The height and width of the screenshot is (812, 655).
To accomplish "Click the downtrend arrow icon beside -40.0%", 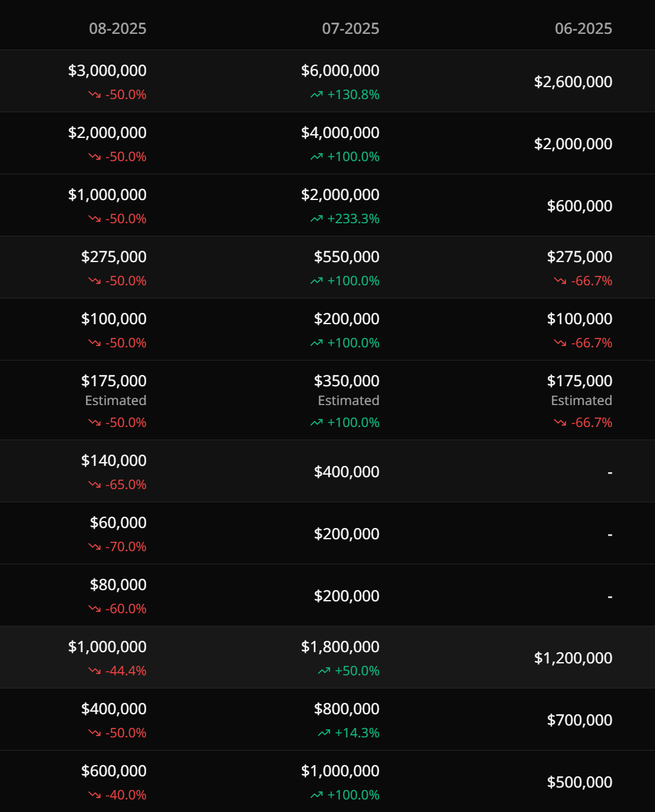I will (95, 795).
